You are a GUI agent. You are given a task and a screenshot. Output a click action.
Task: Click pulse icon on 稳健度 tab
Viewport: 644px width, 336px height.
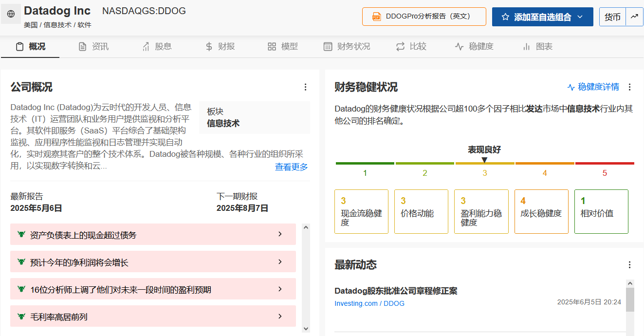[459, 47]
